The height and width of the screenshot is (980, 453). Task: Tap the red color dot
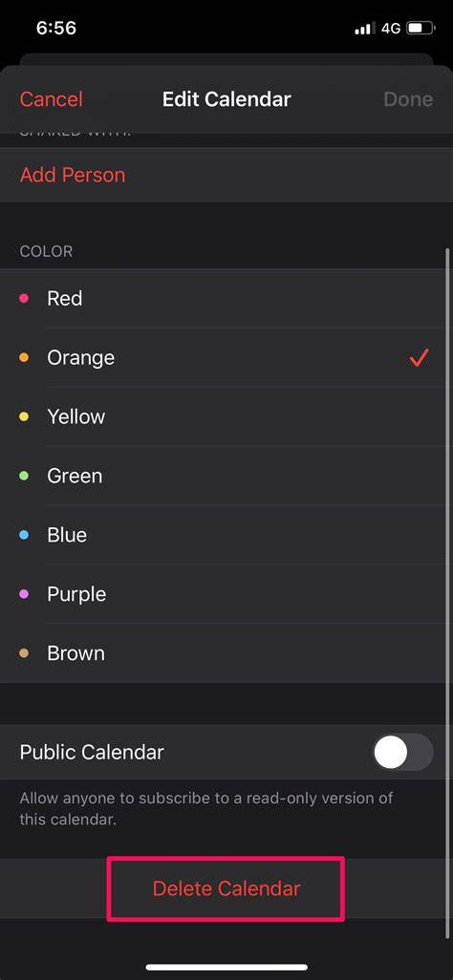point(24,299)
